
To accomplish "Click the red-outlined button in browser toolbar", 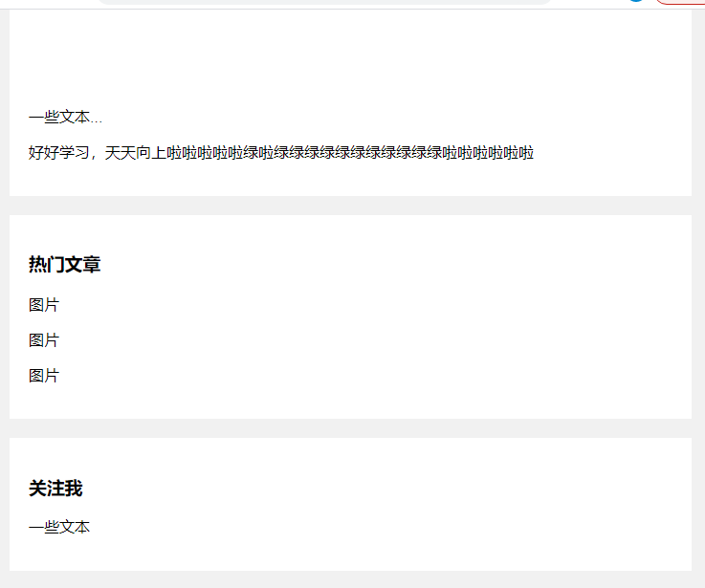I will (x=680, y=2).
